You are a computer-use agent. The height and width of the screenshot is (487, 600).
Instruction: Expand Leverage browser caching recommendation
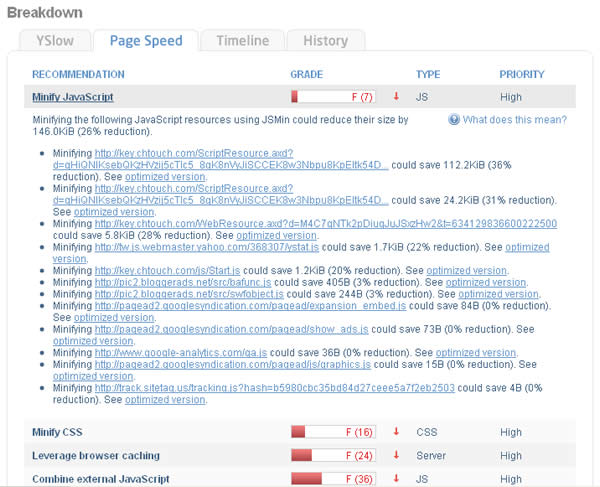point(96,456)
